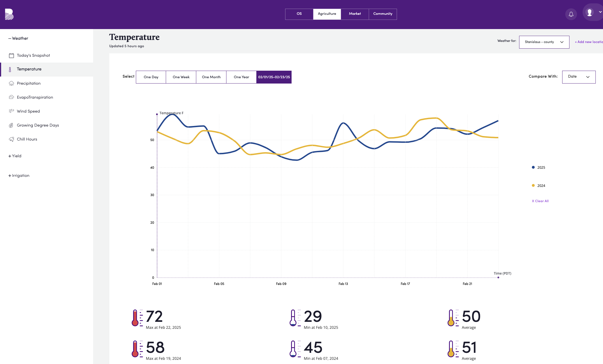
Task: Expand the Compare With Date dropdown
Action: tap(579, 77)
